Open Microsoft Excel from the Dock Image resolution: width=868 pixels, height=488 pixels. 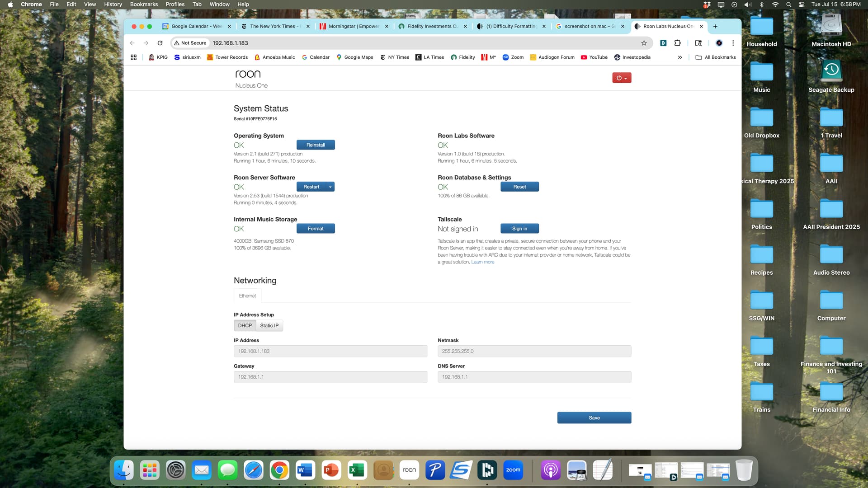click(357, 470)
